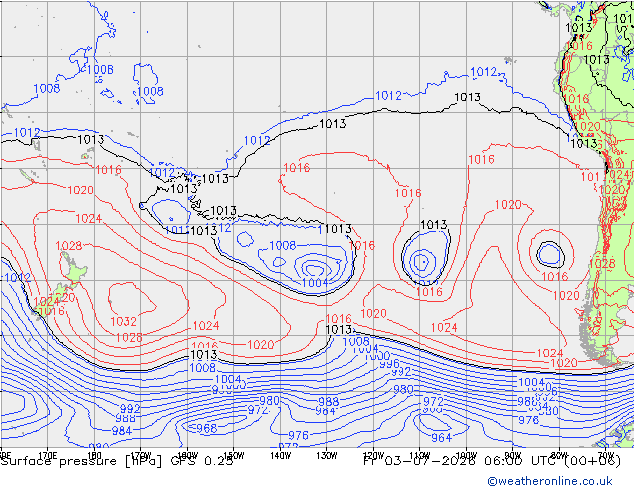Click the 984 isobar label
The image size is (634, 490).
(122, 431)
